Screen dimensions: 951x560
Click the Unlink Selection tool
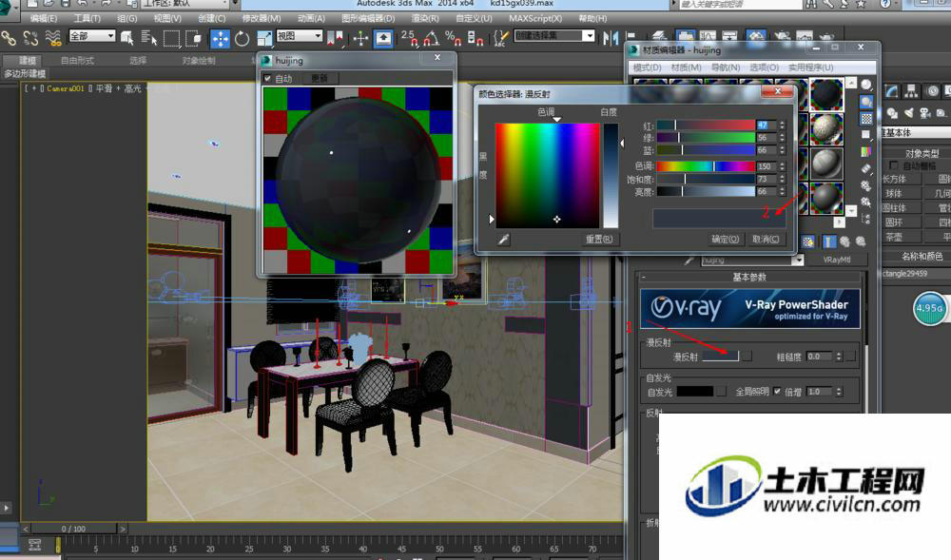point(30,38)
